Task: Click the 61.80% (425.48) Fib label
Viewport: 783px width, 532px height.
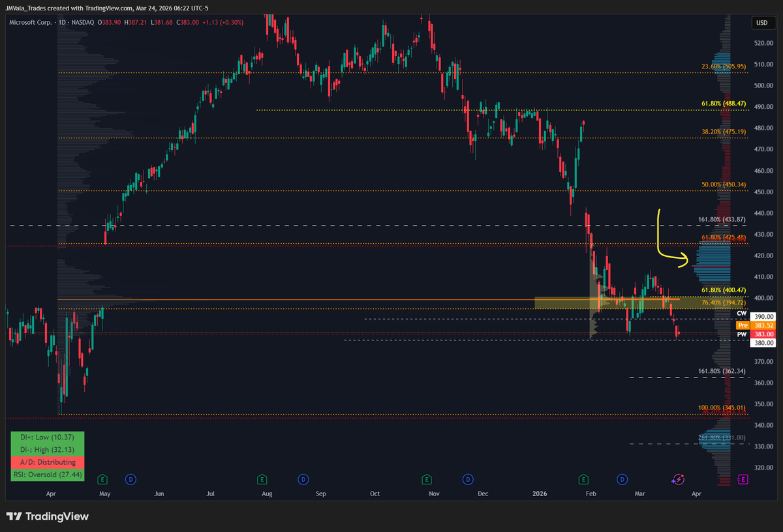Action: [724, 237]
